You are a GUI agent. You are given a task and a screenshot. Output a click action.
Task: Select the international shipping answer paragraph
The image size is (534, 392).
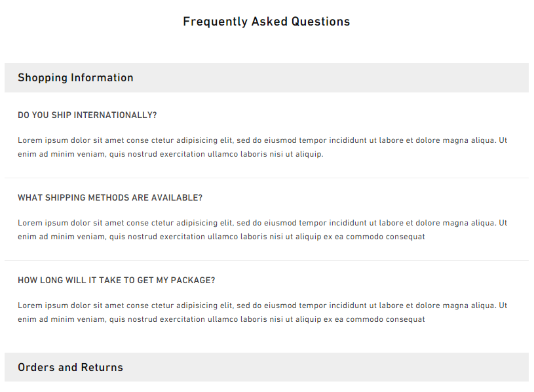[x=263, y=147]
